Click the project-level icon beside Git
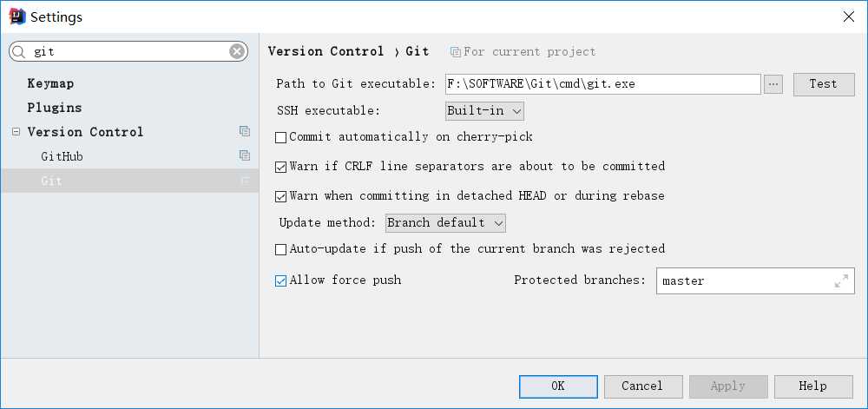Image resolution: width=868 pixels, height=409 pixels. [245, 181]
